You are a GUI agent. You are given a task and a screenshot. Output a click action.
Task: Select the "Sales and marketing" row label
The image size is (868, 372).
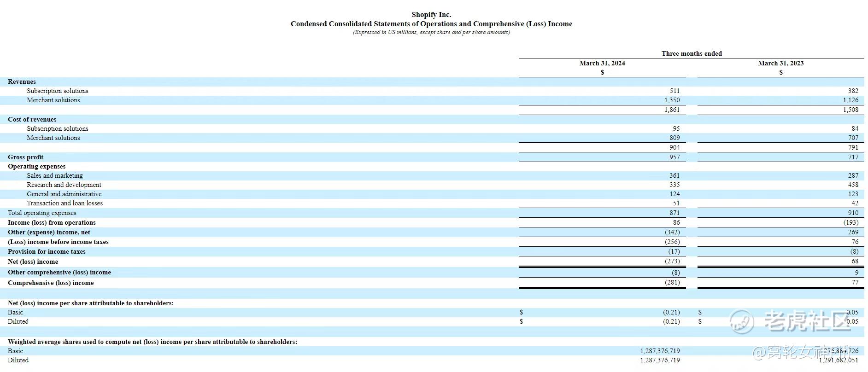click(x=55, y=175)
